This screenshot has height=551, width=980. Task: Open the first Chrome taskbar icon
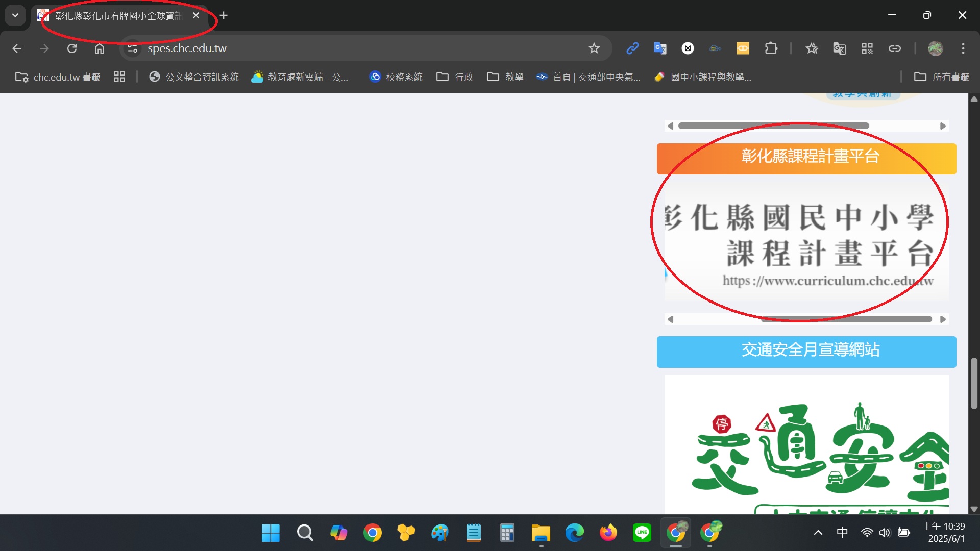(x=372, y=533)
